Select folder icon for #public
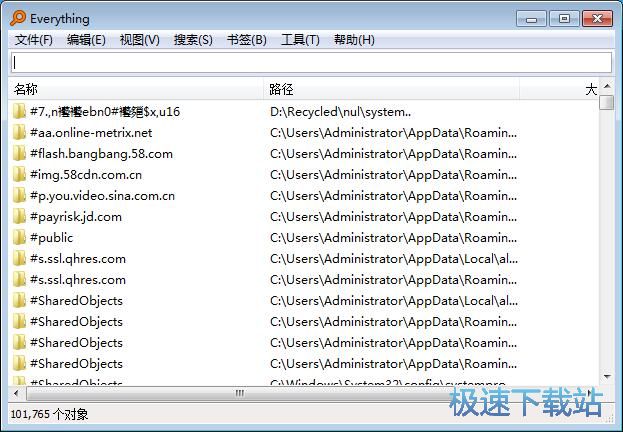Image resolution: width=623 pixels, height=432 pixels. [x=19, y=238]
